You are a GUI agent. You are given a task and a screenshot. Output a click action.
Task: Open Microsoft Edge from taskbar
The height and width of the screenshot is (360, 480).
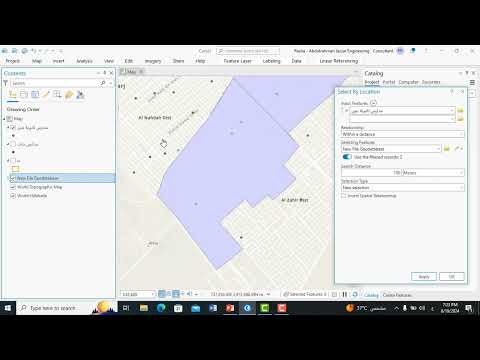(161, 308)
